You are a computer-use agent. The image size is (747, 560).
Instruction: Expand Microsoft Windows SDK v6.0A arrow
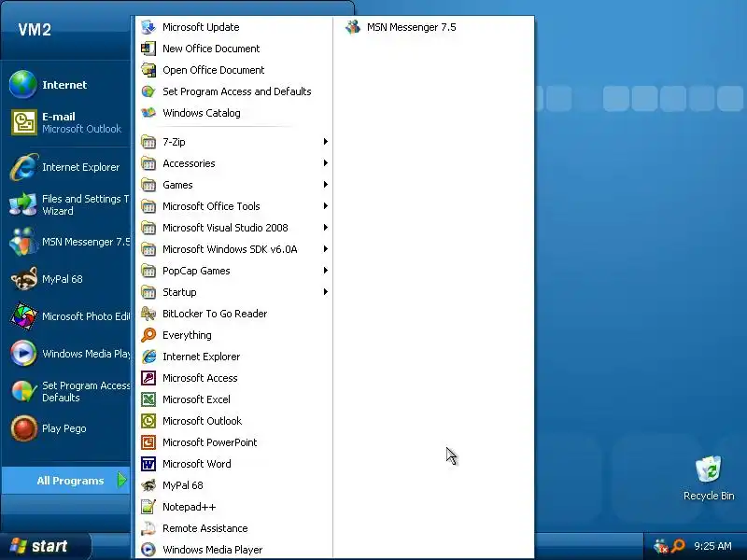pyautogui.click(x=325, y=248)
